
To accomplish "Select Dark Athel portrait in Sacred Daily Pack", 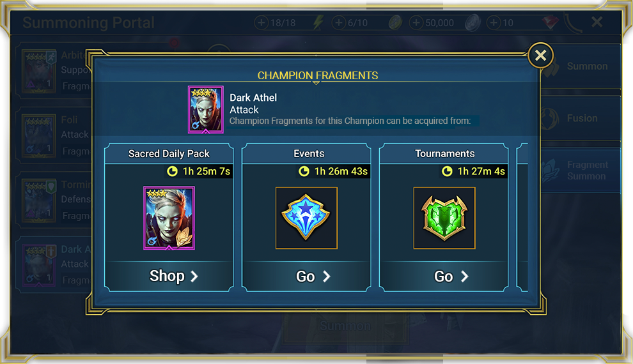I will click(x=169, y=218).
